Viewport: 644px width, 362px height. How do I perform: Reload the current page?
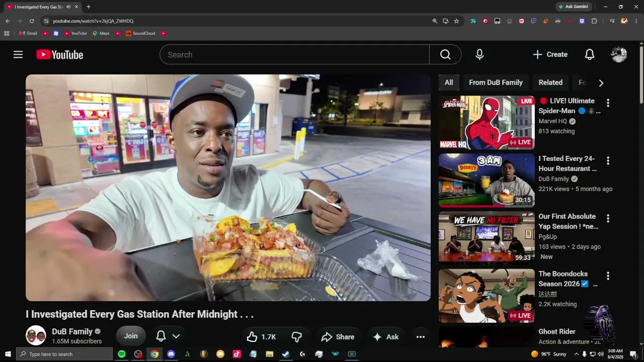coord(32,21)
